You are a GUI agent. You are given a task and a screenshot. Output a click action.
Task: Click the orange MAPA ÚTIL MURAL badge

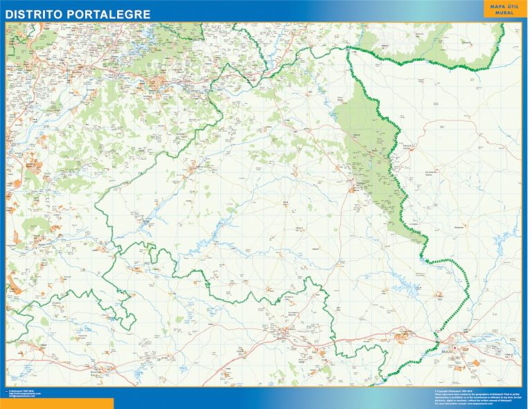(x=504, y=9)
